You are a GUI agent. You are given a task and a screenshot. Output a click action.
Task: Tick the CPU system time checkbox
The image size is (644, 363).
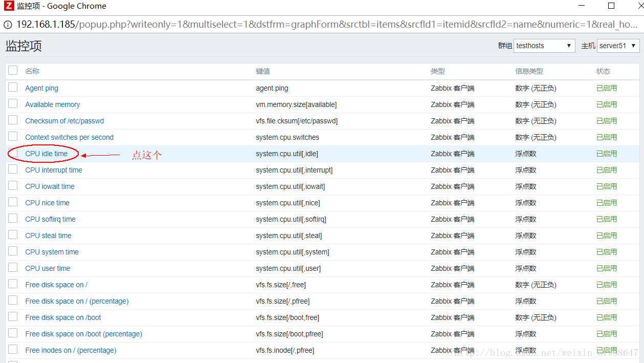pos(13,251)
